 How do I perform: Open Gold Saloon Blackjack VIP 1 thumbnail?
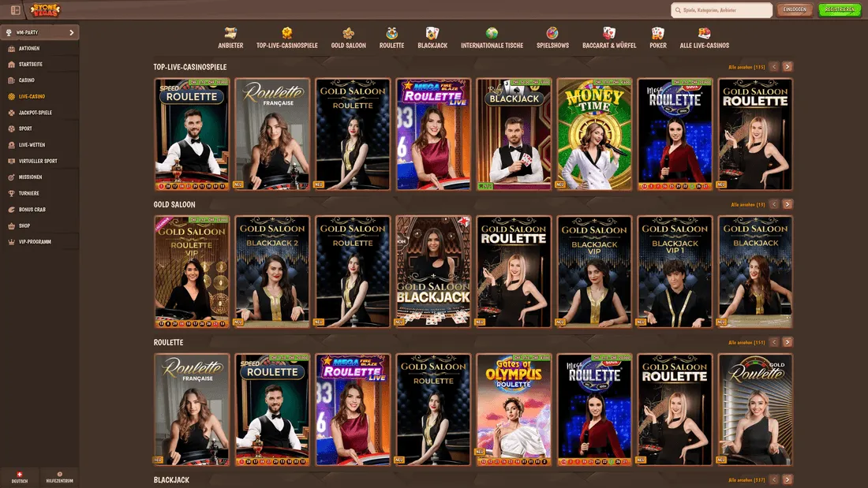click(675, 272)
